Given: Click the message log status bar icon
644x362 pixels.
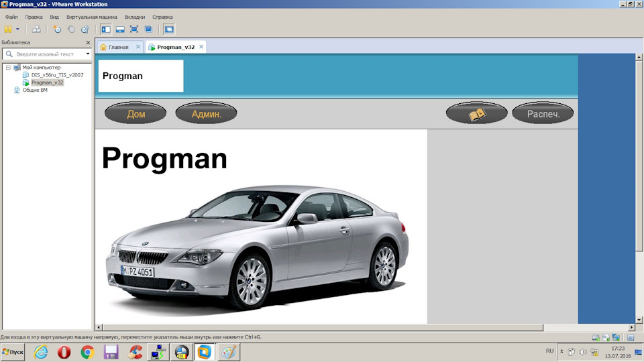Looking at the screenshot, I should (631, 338).
